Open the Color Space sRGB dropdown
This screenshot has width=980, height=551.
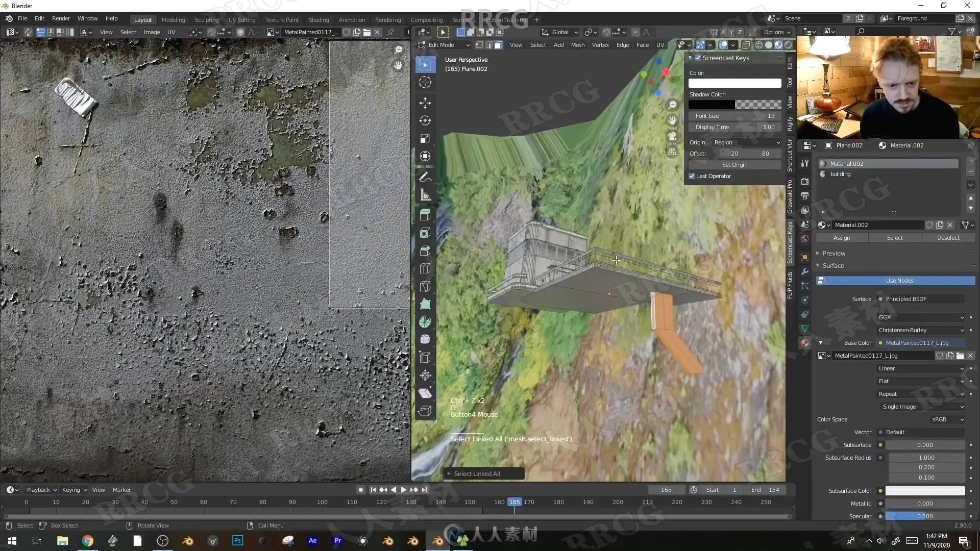(x=947, y=419)
